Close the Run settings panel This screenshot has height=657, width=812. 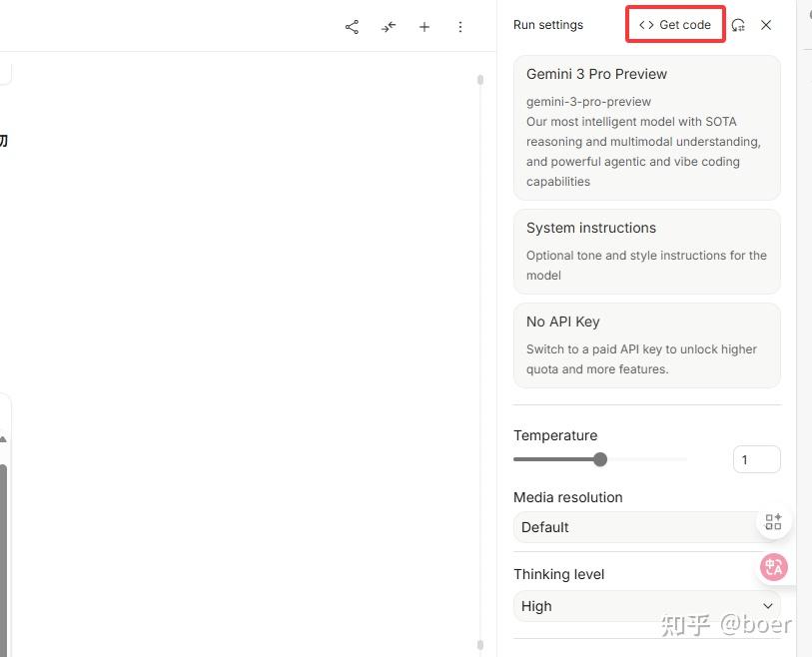coord(766,25)
